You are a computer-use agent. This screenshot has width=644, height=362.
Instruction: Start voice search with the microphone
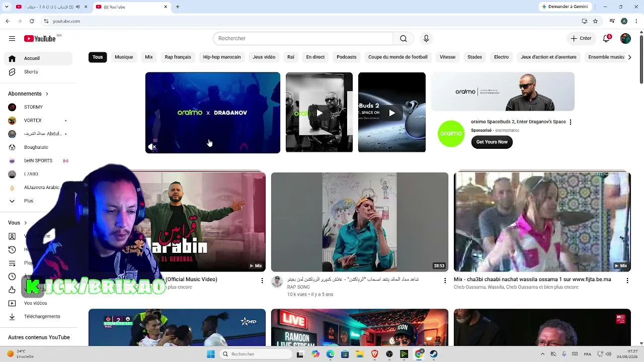click(x=426, y=39)
